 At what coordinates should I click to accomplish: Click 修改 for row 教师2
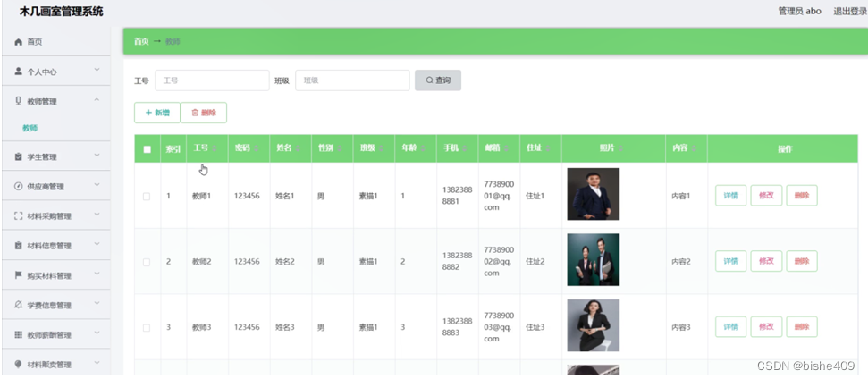(766, 261)
